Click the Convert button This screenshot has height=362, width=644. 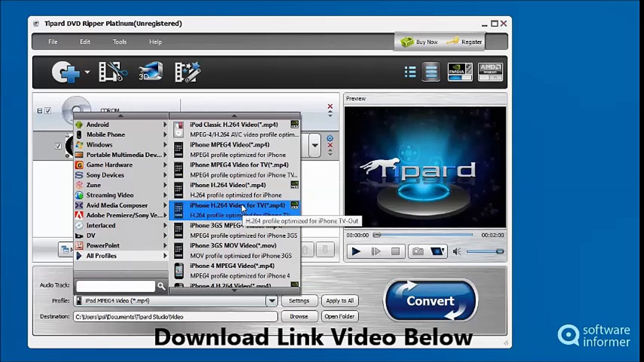tap(430, 301)
